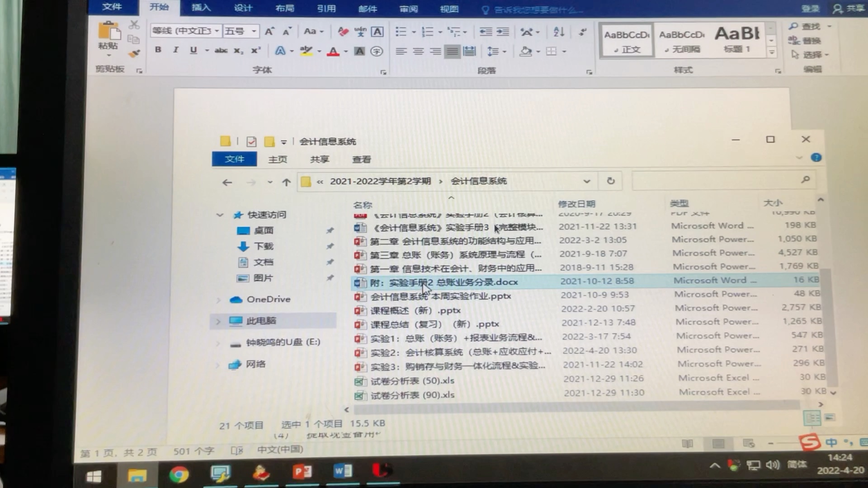This screenshot has width=868, height=488.
Task: Click 查找 Find in editing group
Action: (805, 26)
